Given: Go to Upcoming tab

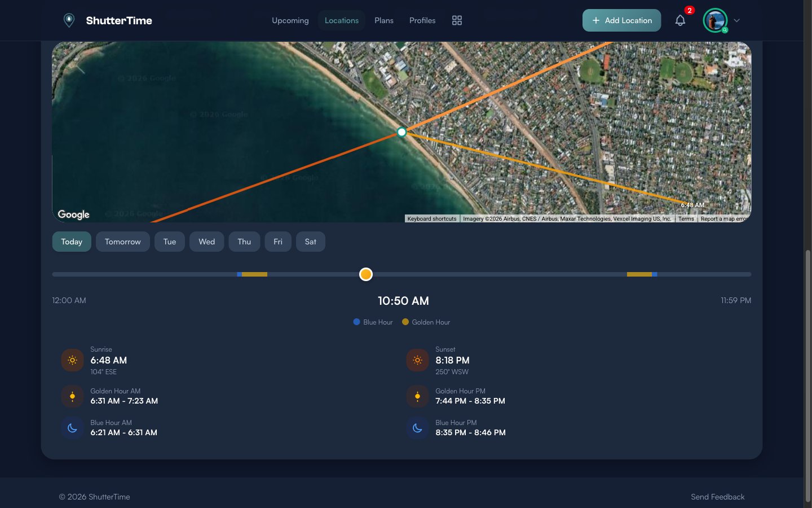Looking at the screenshot, I should pos(290,20).
